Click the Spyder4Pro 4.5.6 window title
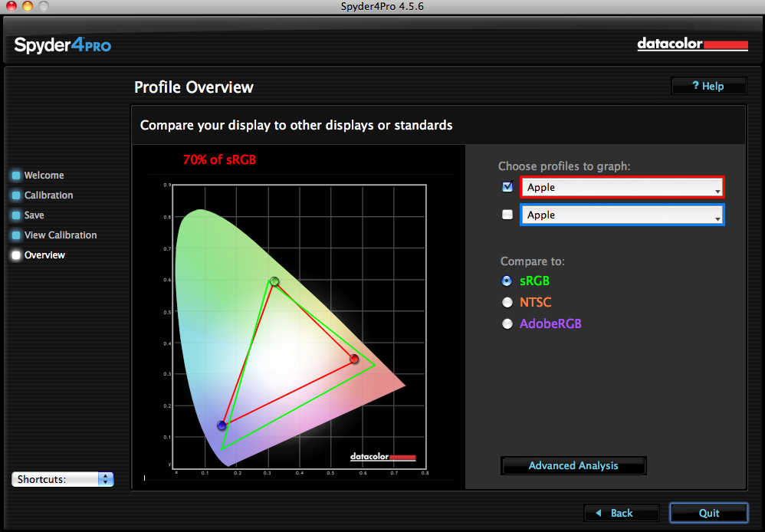The image size is (765, 532). (x=382, y=6)
